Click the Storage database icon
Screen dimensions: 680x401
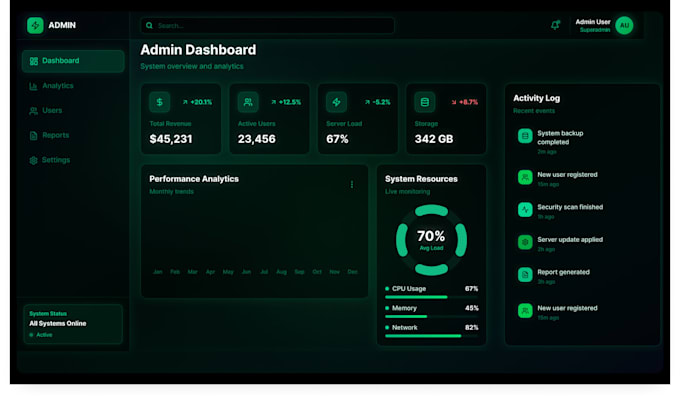[x=425, y=102]
